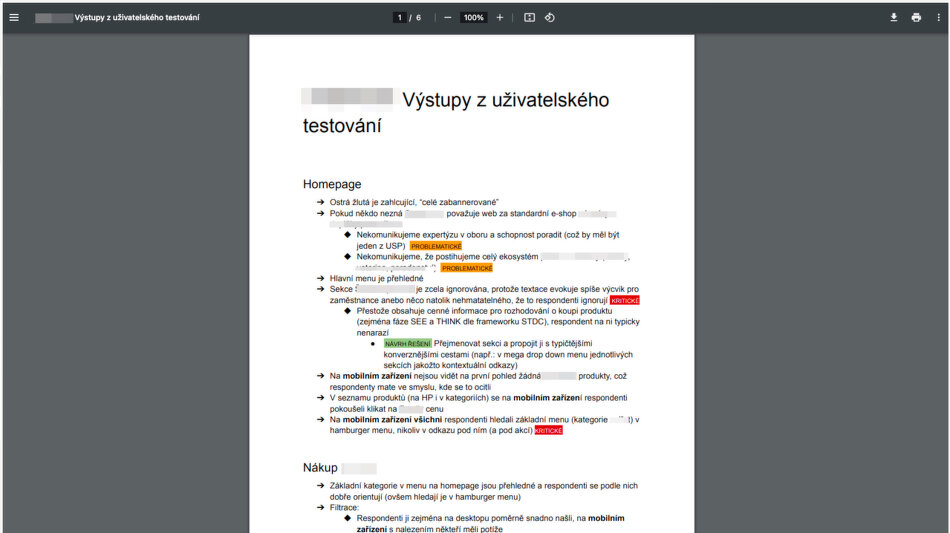Open the PDF sidebar hamburger menu
Image resolution: width=950 pixels, height=533 pixels.
pos(14,18)
